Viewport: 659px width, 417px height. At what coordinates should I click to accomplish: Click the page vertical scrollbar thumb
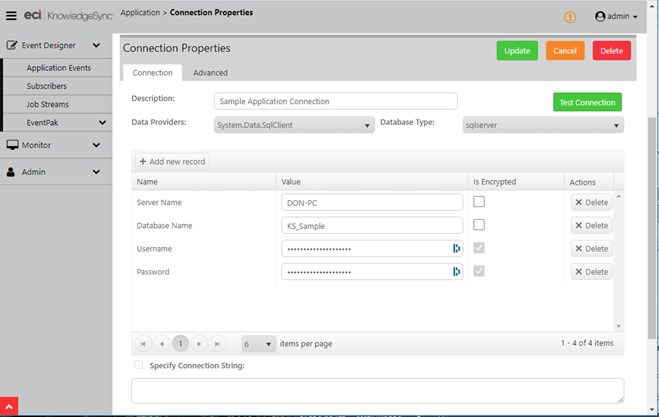(x=652, y=227)
